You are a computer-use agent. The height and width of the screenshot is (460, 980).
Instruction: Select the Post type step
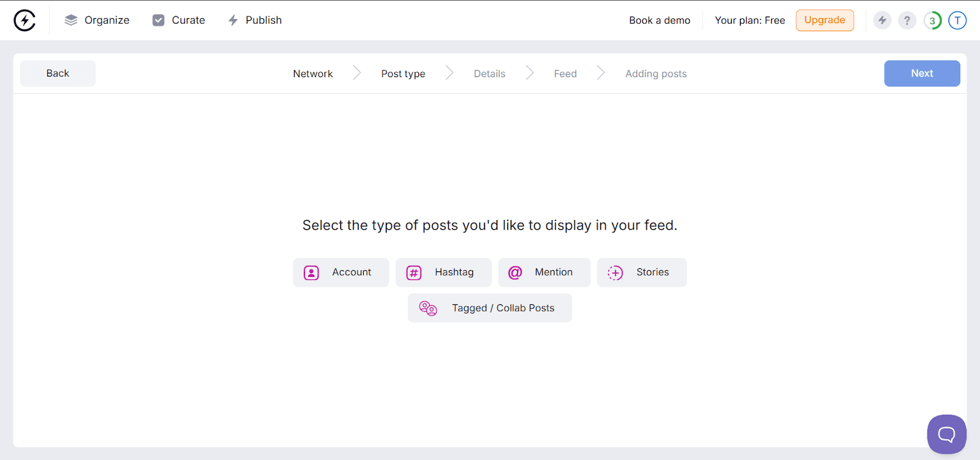[x=403, y=74]
